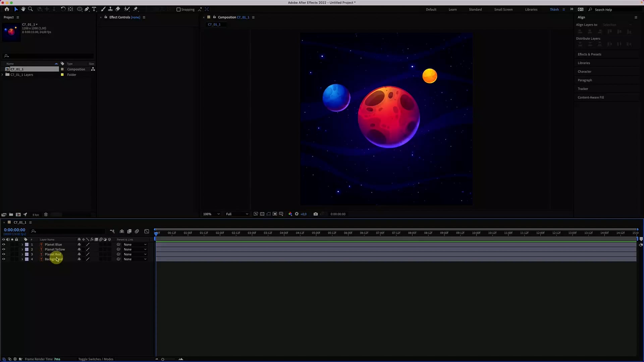Select the Clone Stamp tool

(110, 9)
